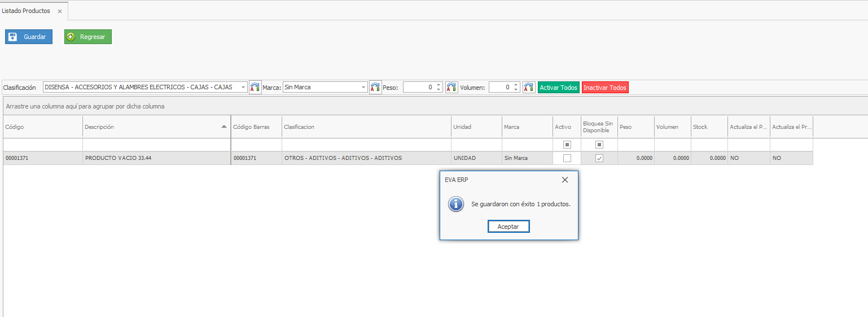Close the EVA ERP dialog using the X
868x317 pixels.
coord(565,180)
